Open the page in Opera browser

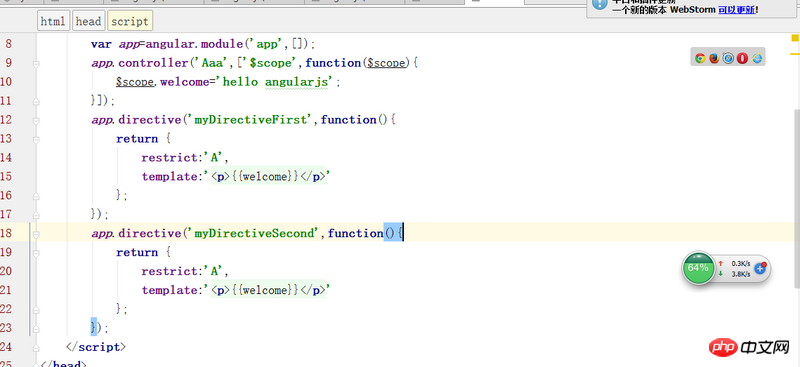pyautogui.click(x=742, y=58)
